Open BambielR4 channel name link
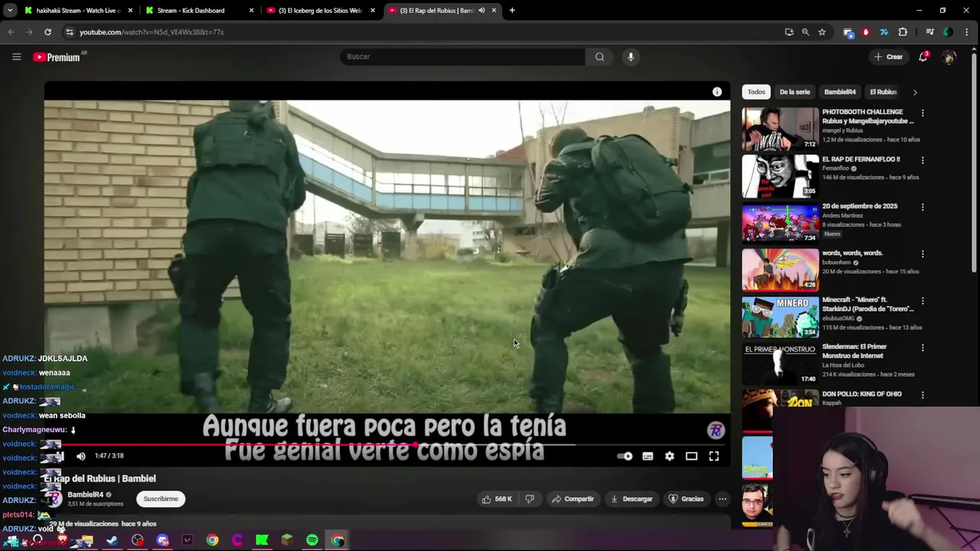Image resolution: width=980 pixels, height=551 pixels. tap(85, 494)
